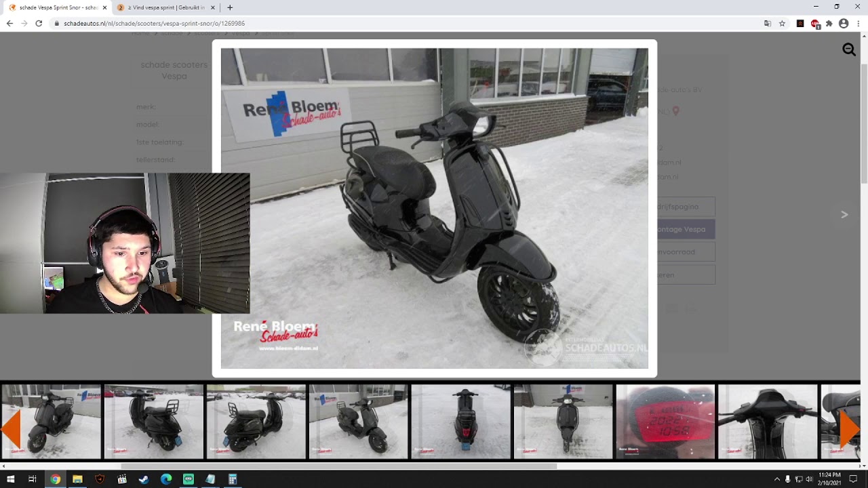Viewport: 868px width, 488px height.
Task: Open the Chrome profile avatar menu
Action: coord(844,23)
